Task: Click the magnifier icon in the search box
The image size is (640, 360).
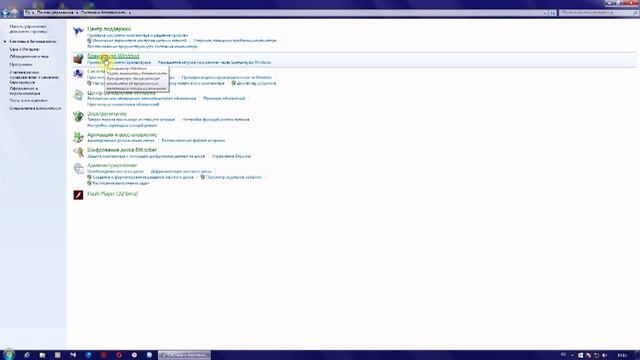Action: (635, 13)
